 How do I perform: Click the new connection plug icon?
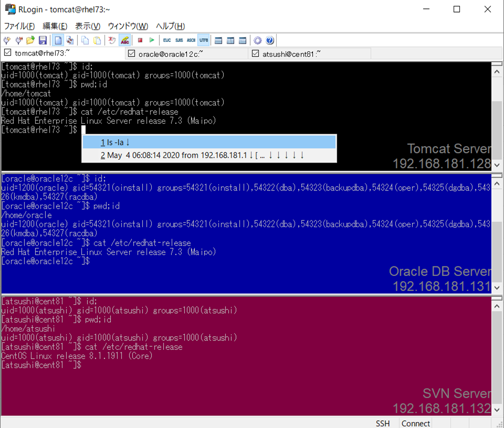[x=7, y=40]
